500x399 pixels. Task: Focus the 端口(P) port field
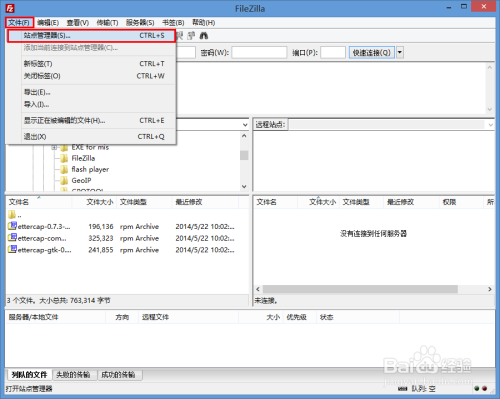333,53
